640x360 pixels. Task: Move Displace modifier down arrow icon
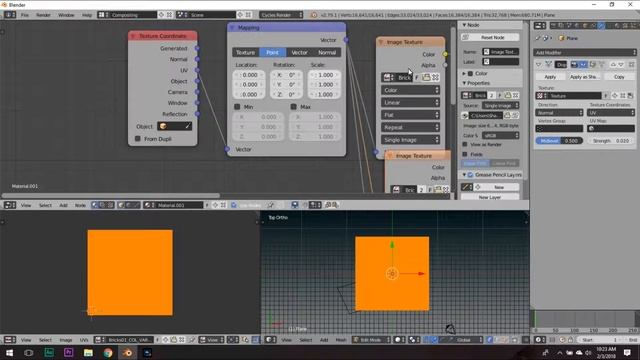(x=621, y=64)
